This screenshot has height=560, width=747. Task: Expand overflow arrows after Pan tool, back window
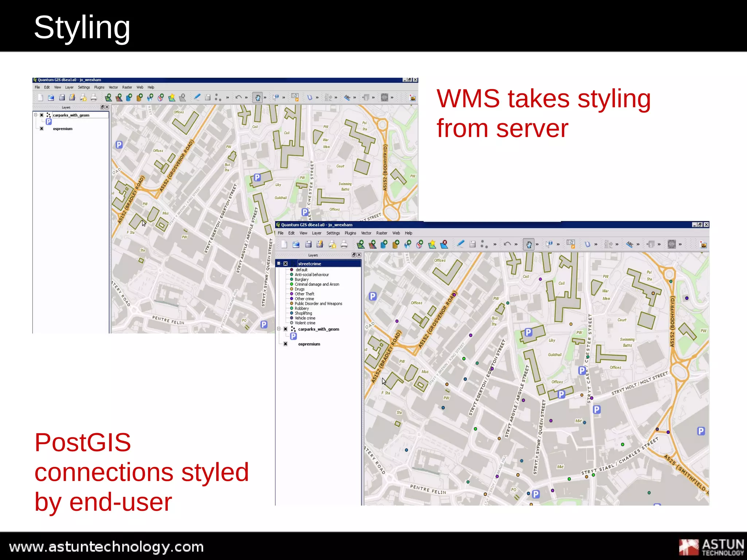pos(265,98)
